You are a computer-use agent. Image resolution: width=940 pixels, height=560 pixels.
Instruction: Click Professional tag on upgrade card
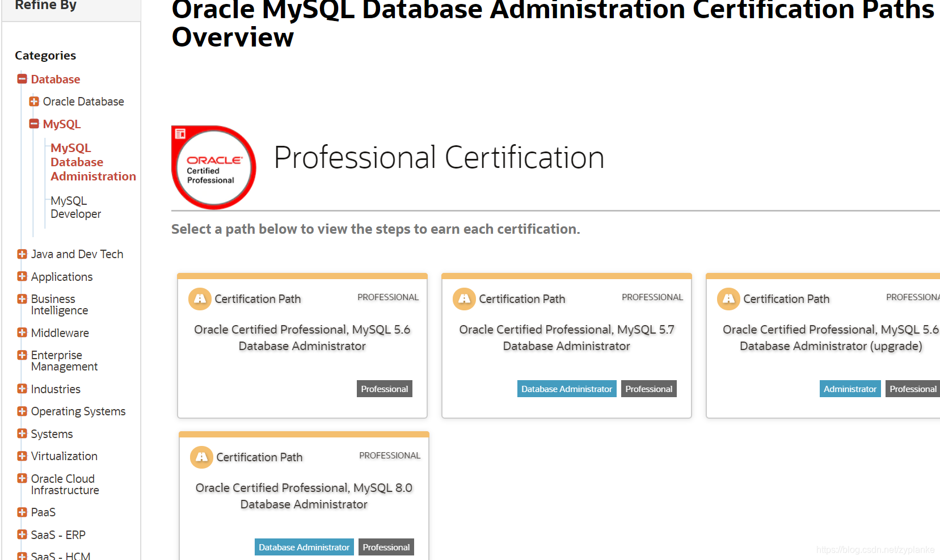coord(913,389)
